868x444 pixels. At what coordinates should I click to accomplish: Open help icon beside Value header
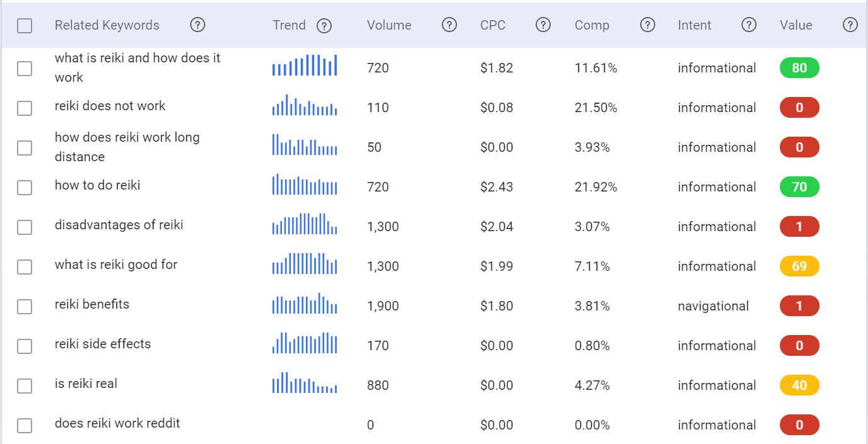[850, 25]
